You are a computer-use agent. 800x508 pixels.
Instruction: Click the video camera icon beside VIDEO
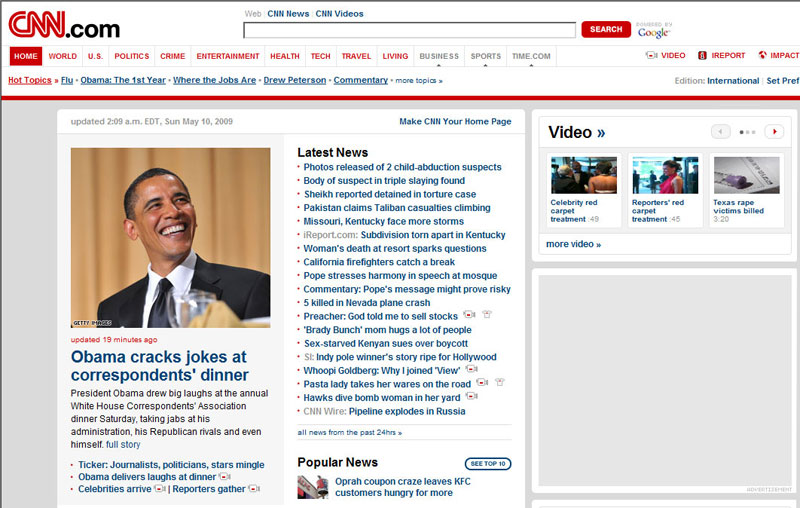click(x=652, y=56)
